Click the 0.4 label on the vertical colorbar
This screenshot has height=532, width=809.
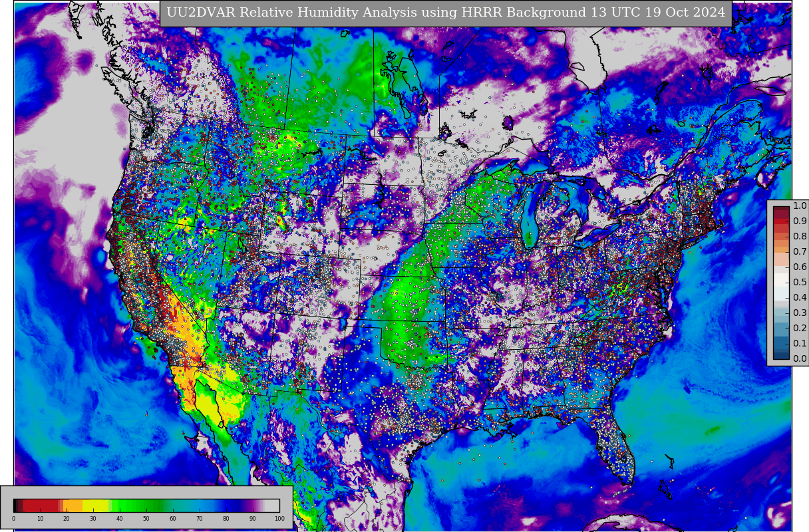point(800,298)
